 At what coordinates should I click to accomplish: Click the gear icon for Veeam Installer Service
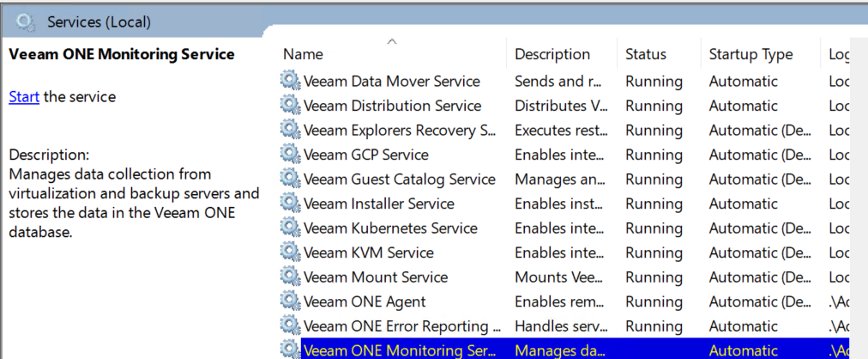pos(290,204)
